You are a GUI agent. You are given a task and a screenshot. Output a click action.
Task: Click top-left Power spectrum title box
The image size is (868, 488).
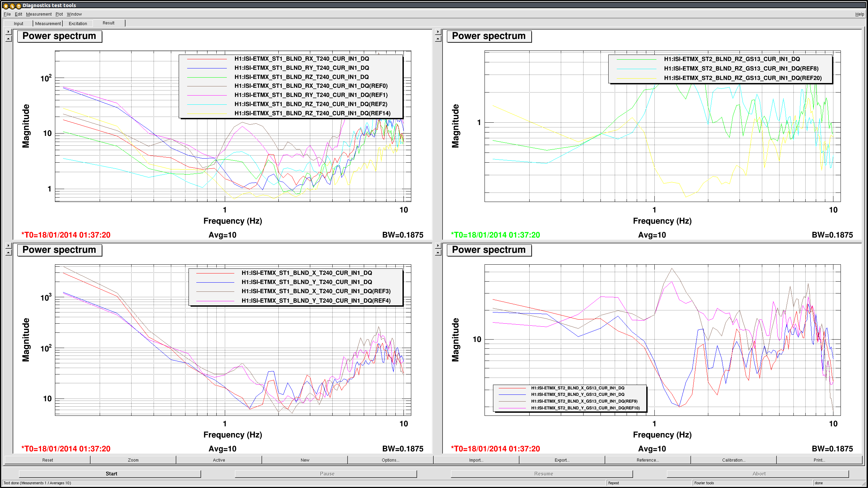(x=59, y=36)
